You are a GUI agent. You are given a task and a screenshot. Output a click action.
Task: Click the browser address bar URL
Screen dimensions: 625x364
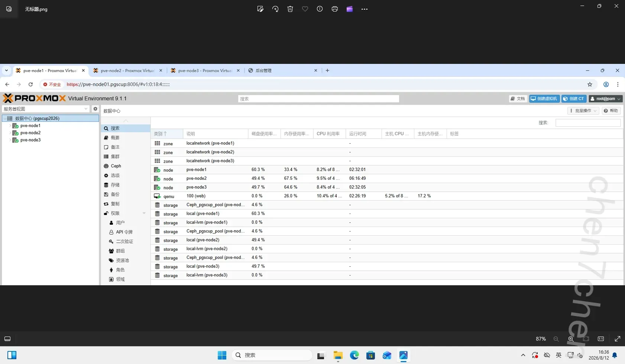pyautogui.click(x=118, y=84)
